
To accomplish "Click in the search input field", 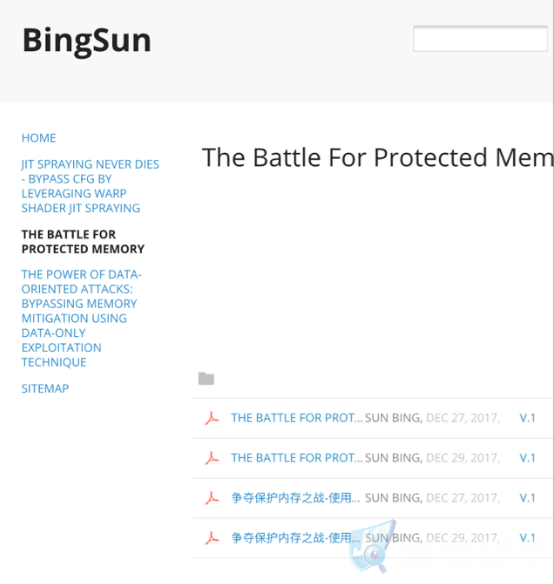I will [x=481, y=39].
